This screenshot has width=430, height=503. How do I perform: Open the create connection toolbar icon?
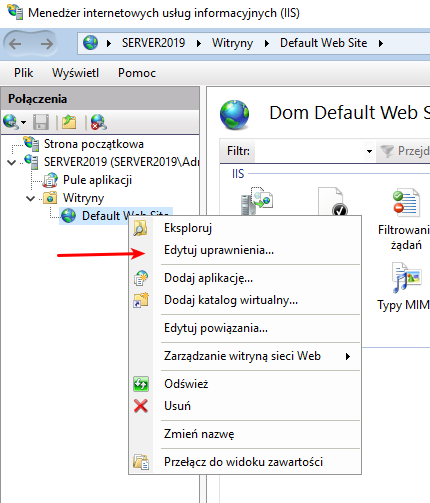(x=11, y=122)
